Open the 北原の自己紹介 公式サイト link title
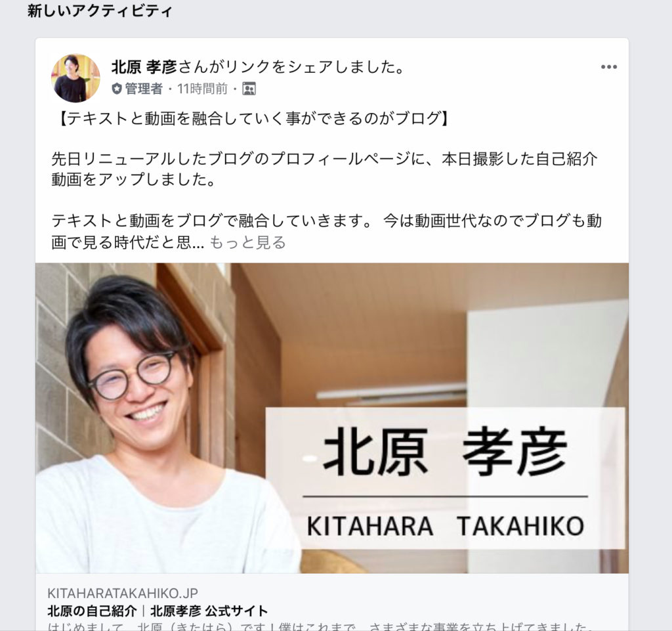 (157, 611)
